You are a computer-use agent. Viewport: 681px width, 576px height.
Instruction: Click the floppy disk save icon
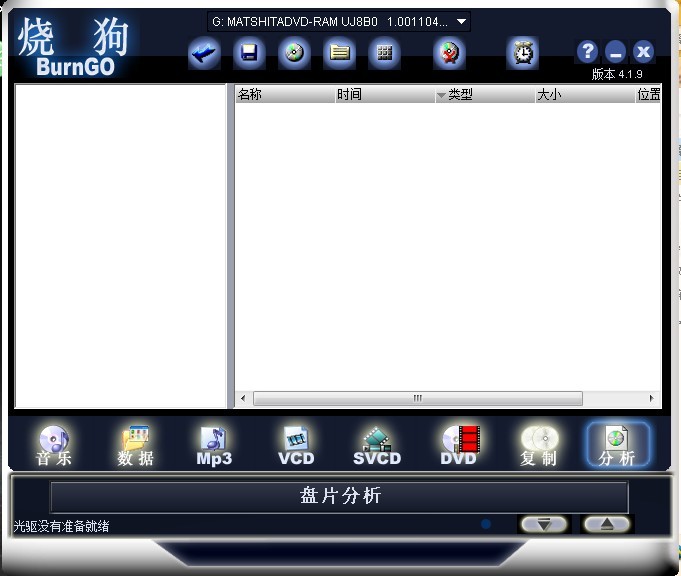(249, 54)
